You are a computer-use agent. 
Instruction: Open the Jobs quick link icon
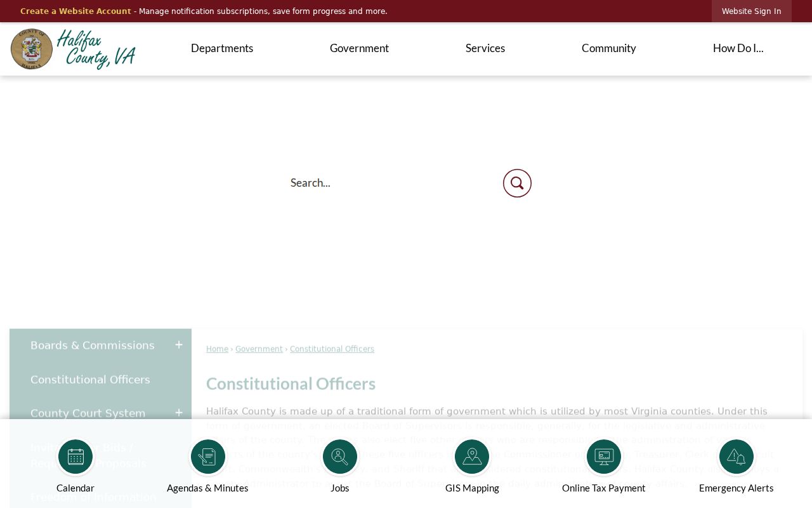pos(340,457)
